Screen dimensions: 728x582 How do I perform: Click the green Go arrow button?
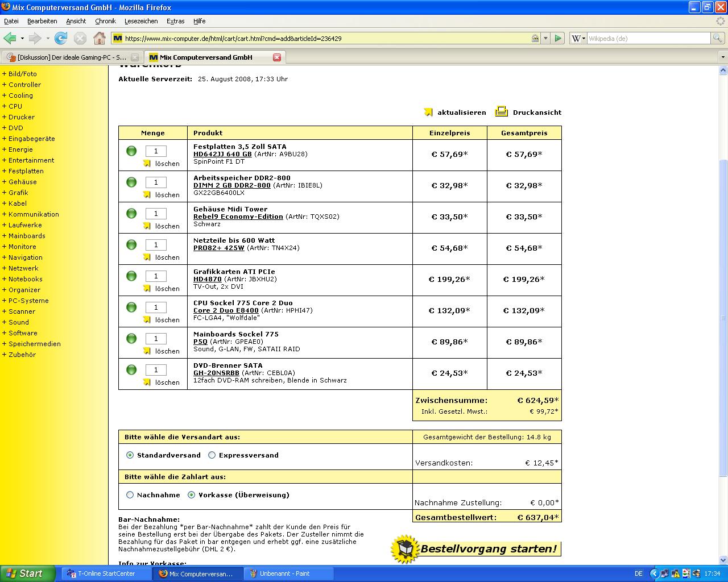[x=558, y=38]
